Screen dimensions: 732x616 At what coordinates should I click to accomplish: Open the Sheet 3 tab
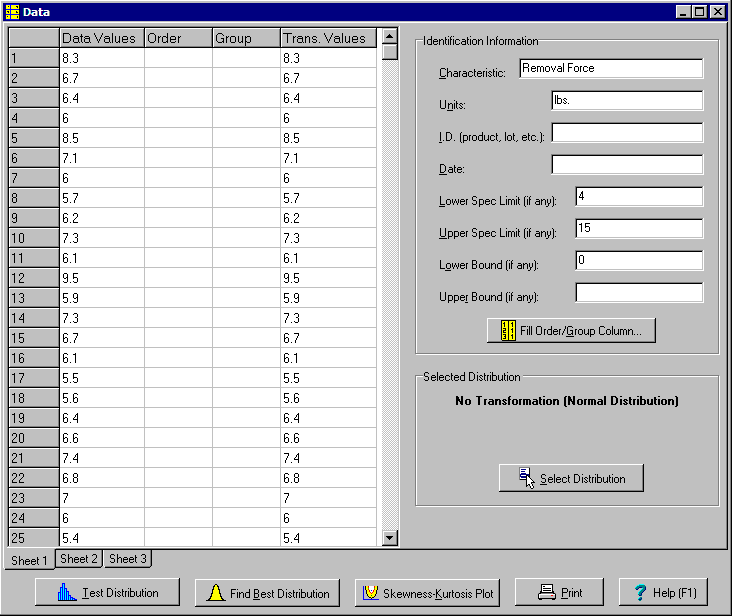coord(127,559)
